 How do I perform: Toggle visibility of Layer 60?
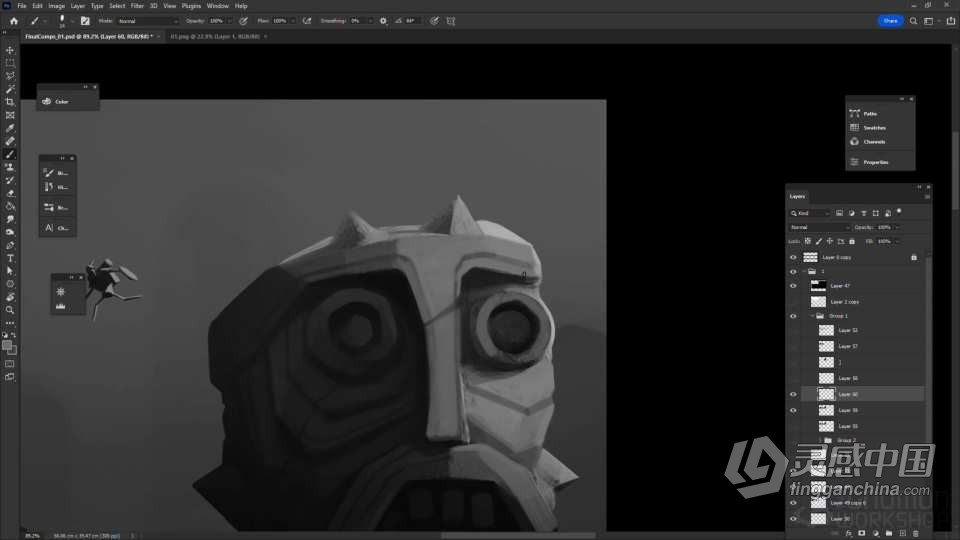coord(793,394)
